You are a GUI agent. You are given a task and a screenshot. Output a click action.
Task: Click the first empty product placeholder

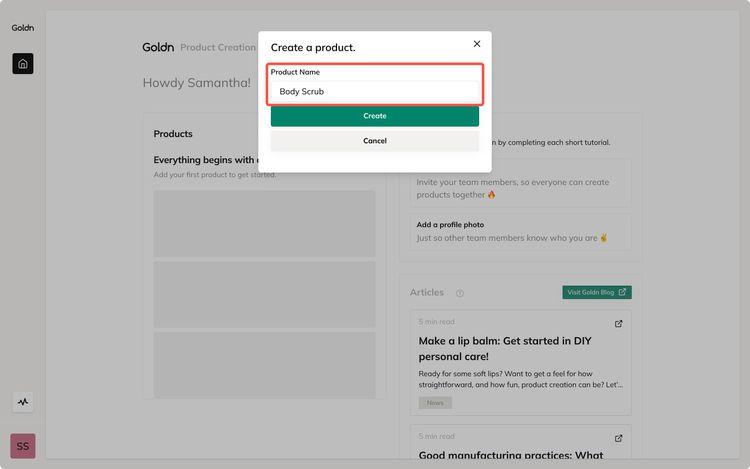[264, 224]
